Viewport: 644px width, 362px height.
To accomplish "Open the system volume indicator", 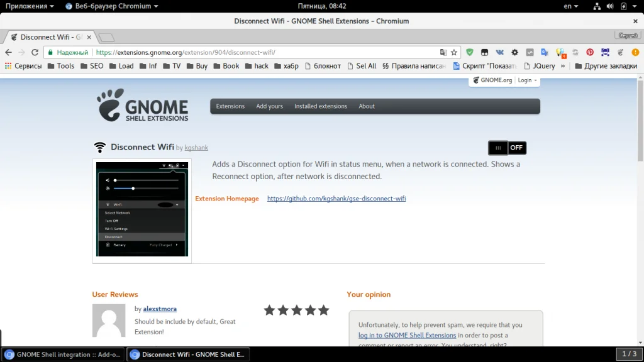I will point(610,6).
